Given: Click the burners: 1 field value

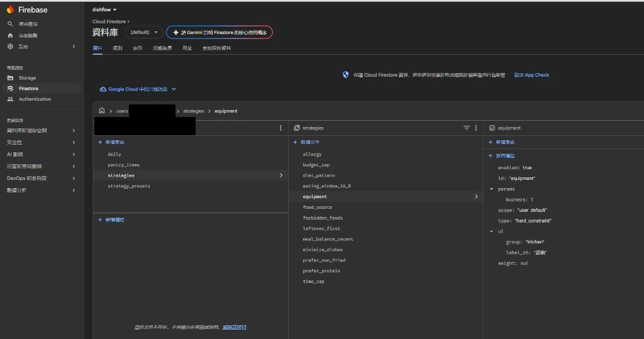Looking at the screenshot, I should 532,200.
